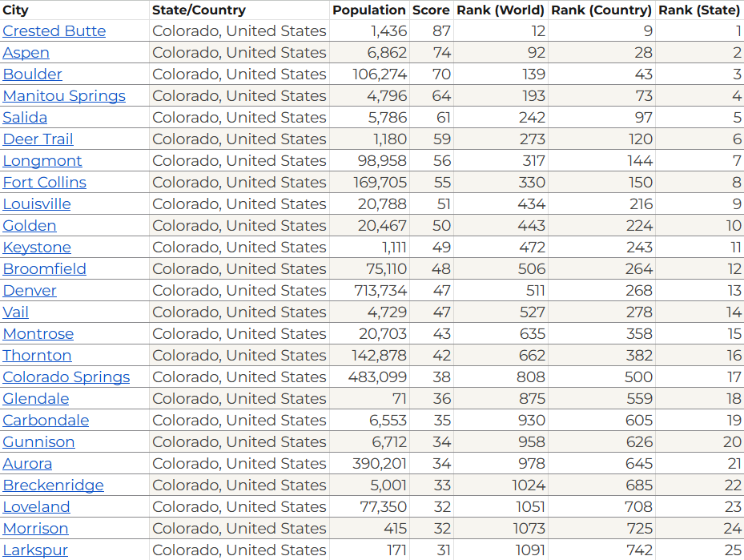Open Colorado Springs city page
Image resolution: width=744 pixels, height=560 pixels.
tap(66, 377)
